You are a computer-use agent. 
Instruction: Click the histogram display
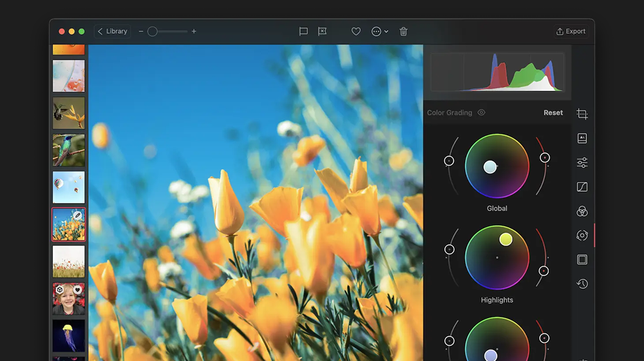click(497, 72)
